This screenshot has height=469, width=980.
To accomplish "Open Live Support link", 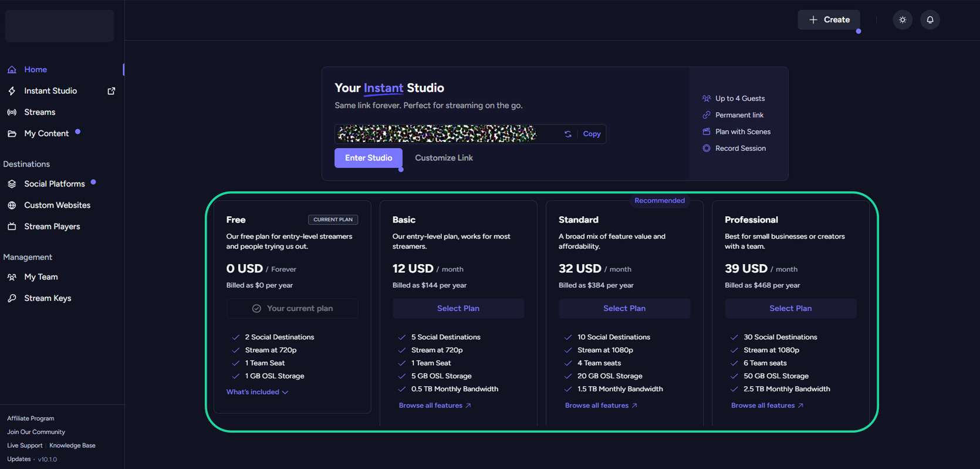I will coord(25,446).
